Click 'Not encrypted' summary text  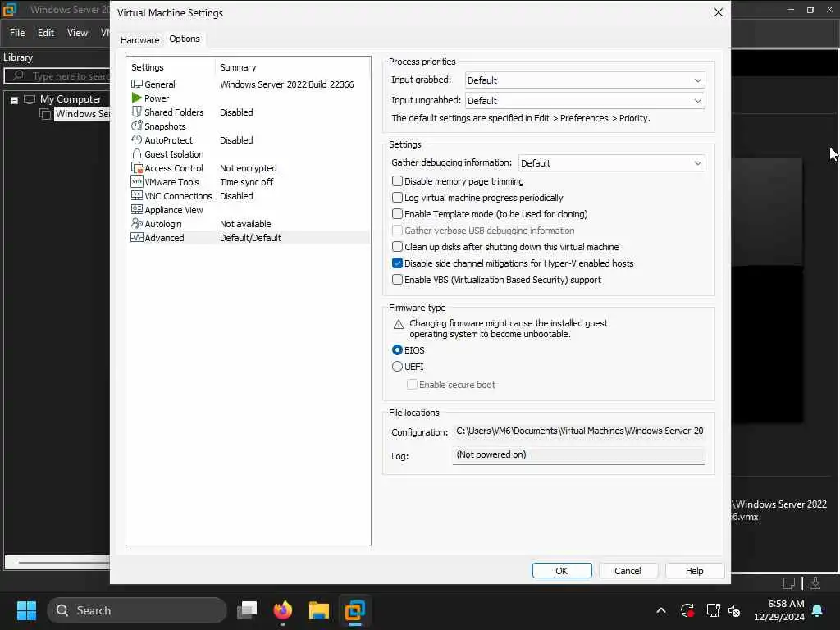pos(249,168)
